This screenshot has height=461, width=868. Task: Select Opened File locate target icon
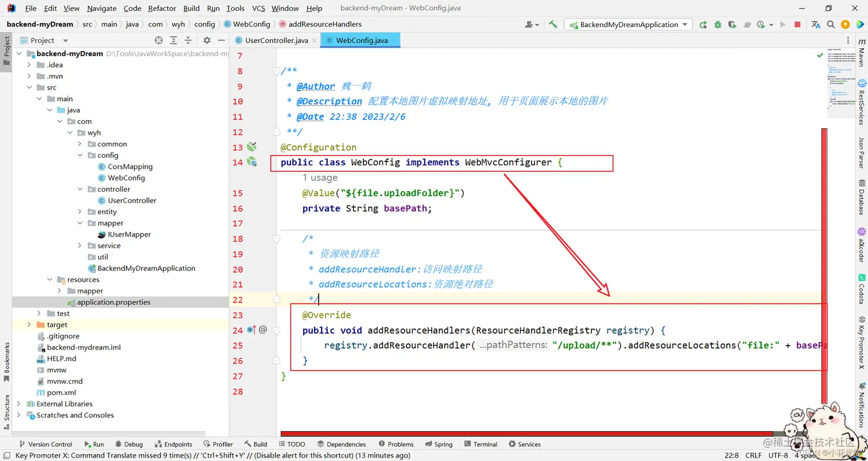coord(158,40)
